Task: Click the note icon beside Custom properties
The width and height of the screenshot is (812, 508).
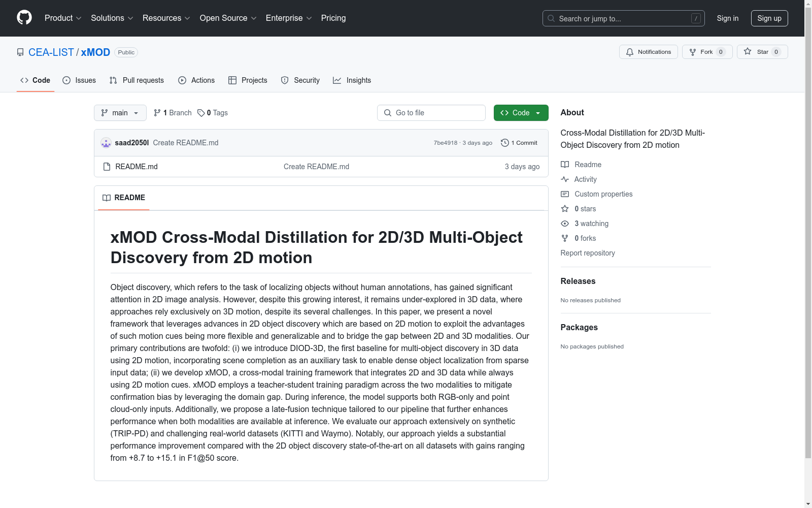Action: point(565,194)
